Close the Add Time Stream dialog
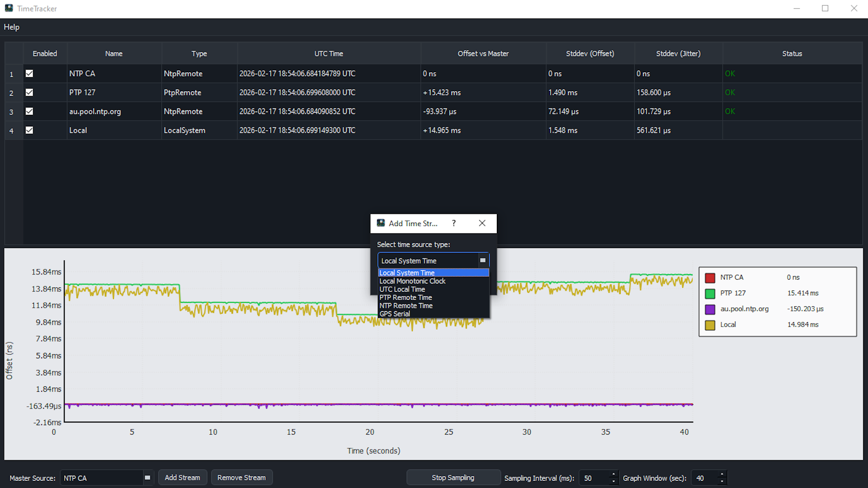This screenshot has height=488, width=868. coord(482,223)
